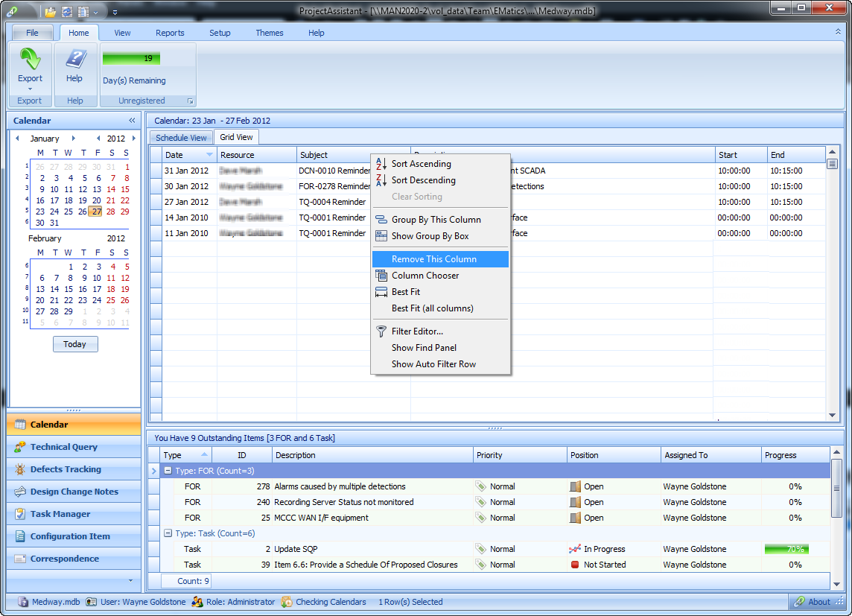Click the Not Started red icon for task 39
Screen dimensions: 852x616
[x=575, y=565]
